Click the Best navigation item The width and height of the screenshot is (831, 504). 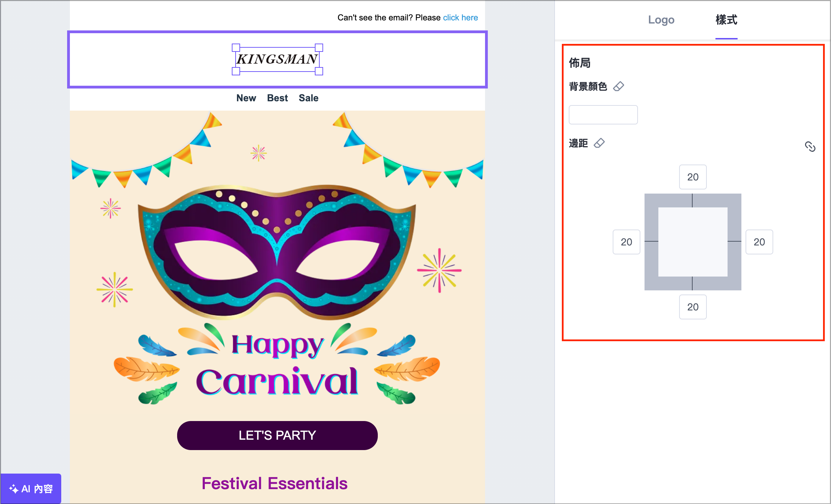[277, 98]
